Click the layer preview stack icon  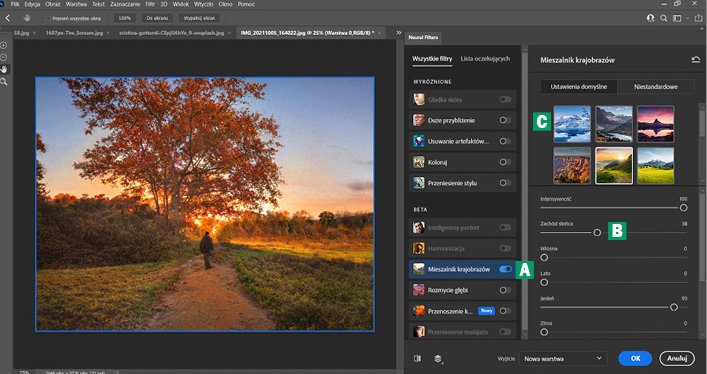438,358
